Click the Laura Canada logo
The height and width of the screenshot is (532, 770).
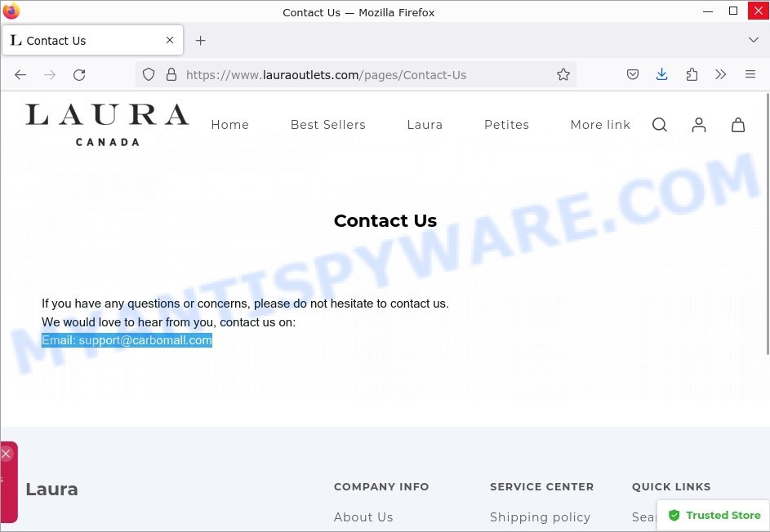coord(107,125)
